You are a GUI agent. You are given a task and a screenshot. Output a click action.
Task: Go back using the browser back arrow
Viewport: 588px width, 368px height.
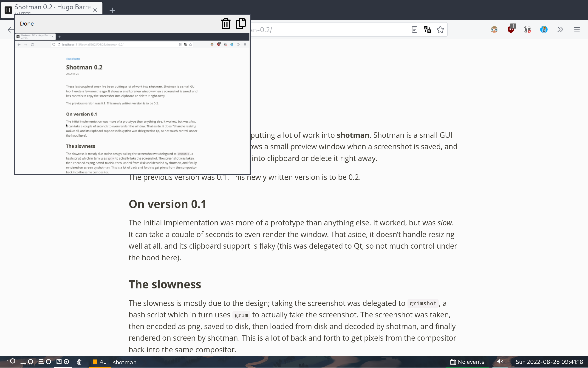tap(10, 30)
